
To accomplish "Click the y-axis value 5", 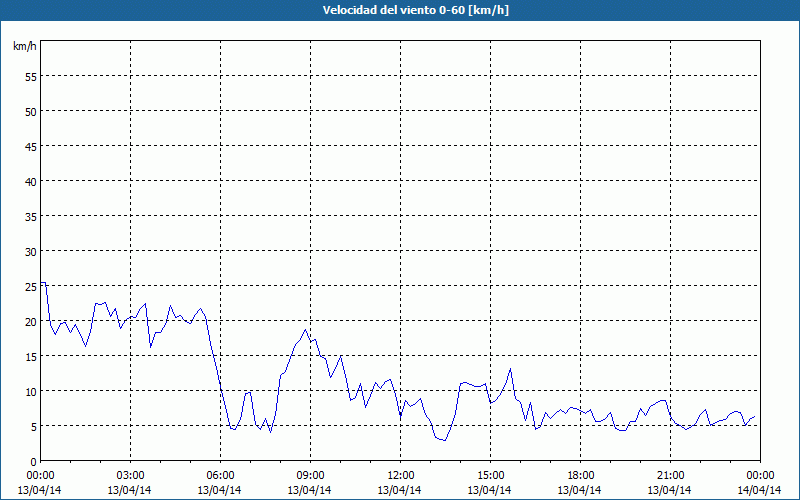I will click(34, 427).
